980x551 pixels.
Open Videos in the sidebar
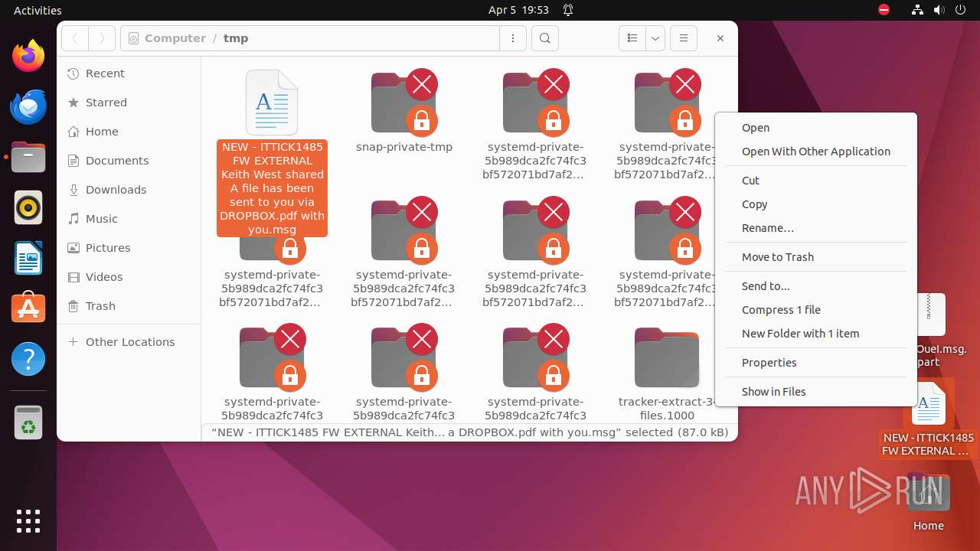(x=129, y=277)
